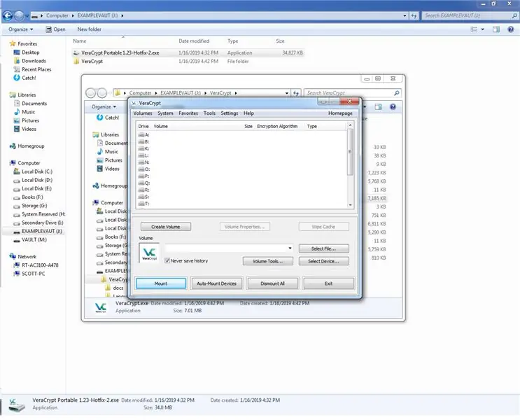The height and width of the screenshot is (420, 520).
Task: Select drive letter A: in VeraCrypt list
Action: tap(144, 134)
